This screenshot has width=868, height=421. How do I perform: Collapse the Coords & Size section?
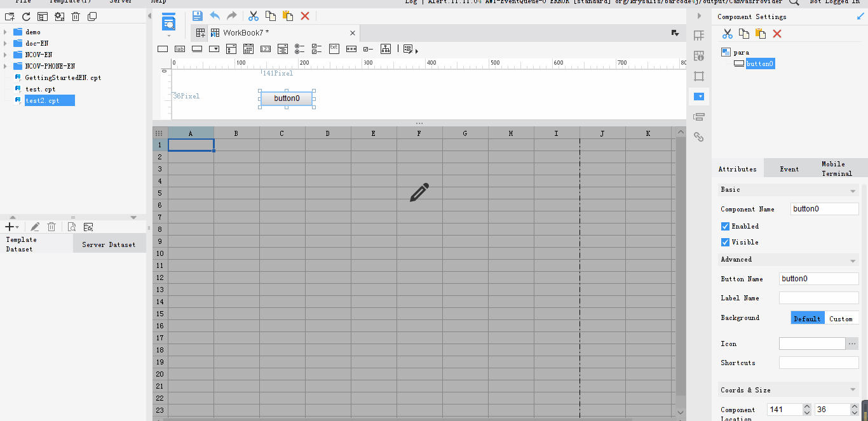[x=853, y=390]
